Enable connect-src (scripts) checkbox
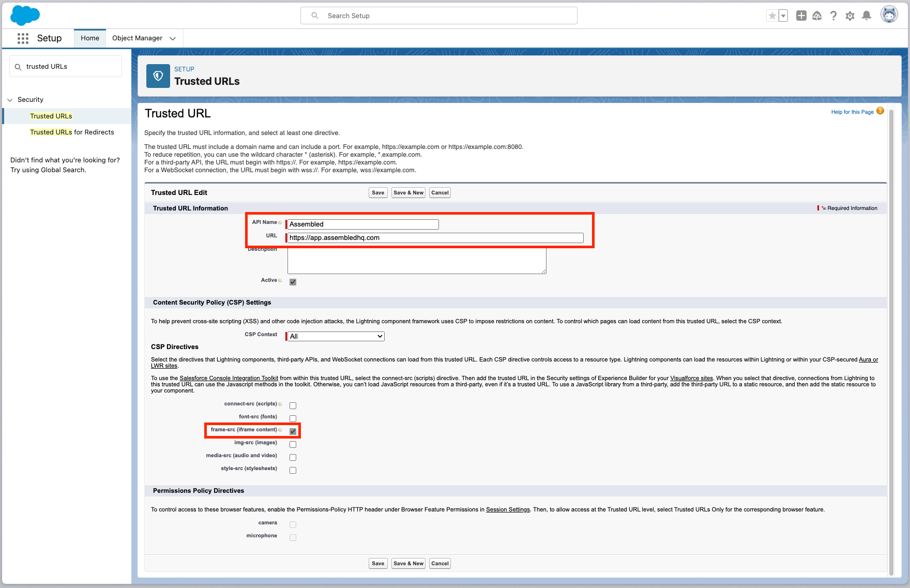The width and height of the screenshot is (910, 588). pos(293,405)
